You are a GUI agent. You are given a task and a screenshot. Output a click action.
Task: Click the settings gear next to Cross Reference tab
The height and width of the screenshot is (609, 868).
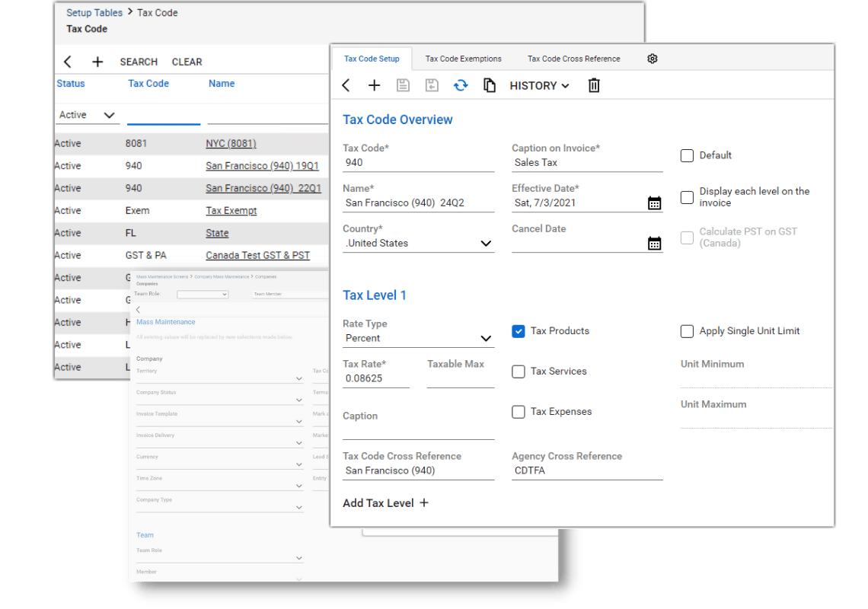click(x=652, y=59)
